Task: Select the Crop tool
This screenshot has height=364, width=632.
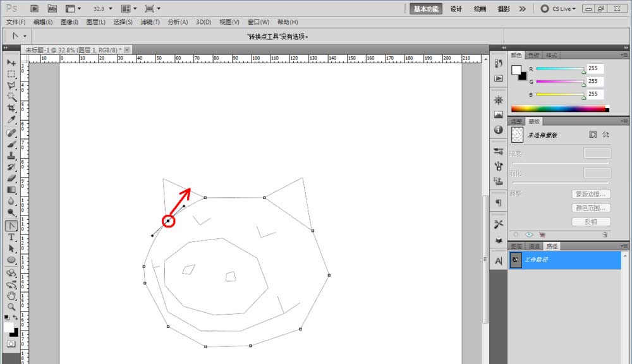Action: click(x=11, y=108)
